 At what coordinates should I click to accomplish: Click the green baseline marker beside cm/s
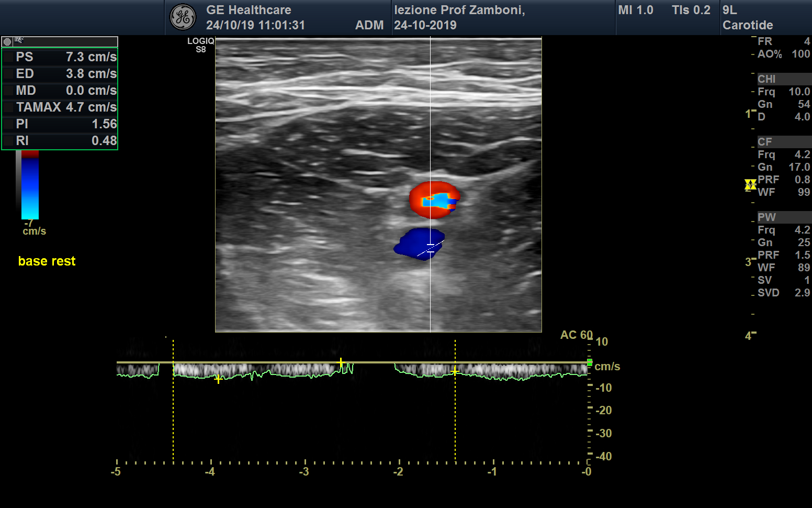pos(590,362)
